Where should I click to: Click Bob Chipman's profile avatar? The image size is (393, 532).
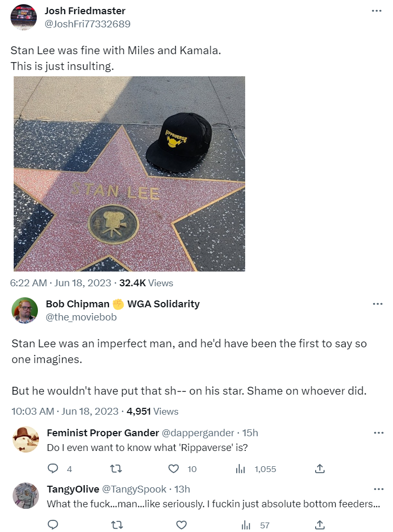(x=24, y=310)
